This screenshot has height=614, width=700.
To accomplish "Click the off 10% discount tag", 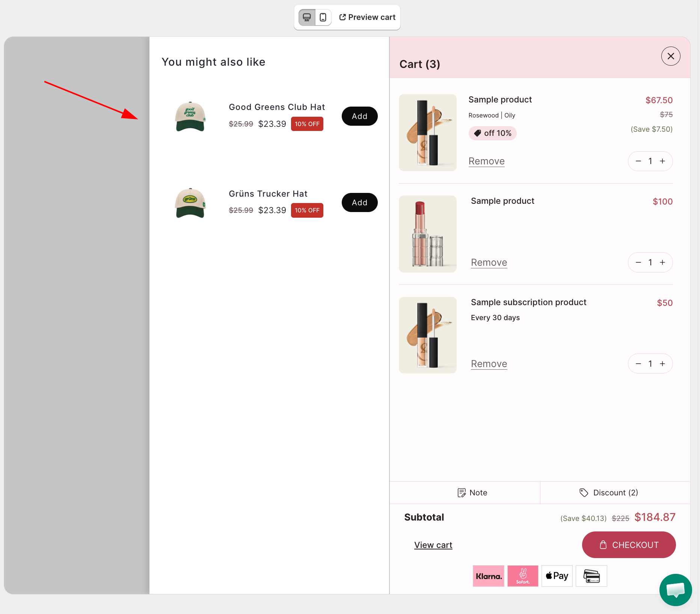I will [x=492, y=133].
